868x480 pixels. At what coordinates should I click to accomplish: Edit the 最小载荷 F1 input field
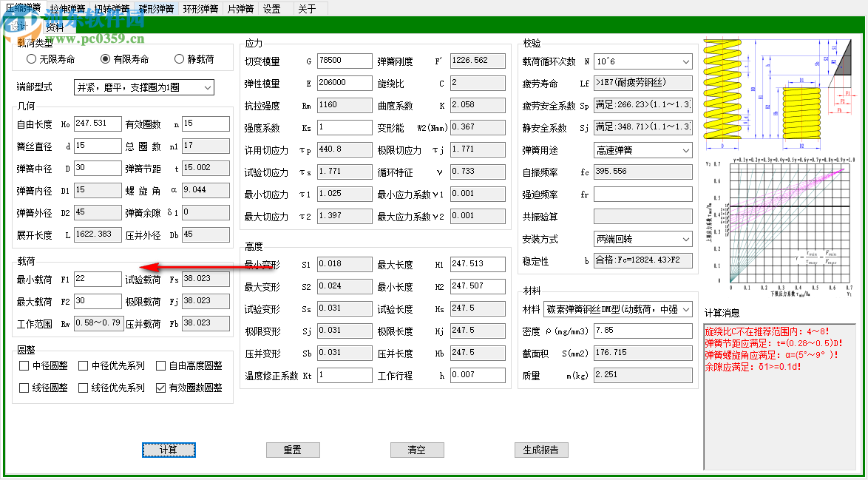tap(97, 279)
